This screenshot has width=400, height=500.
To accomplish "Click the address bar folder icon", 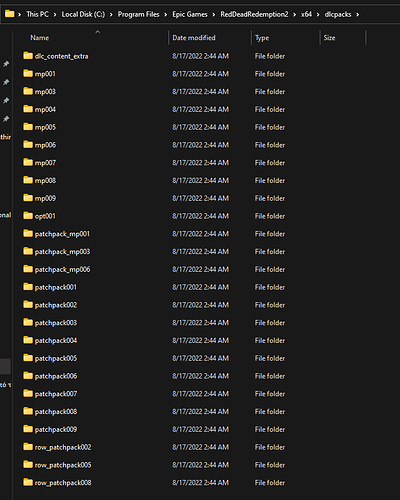I will 10,14.
